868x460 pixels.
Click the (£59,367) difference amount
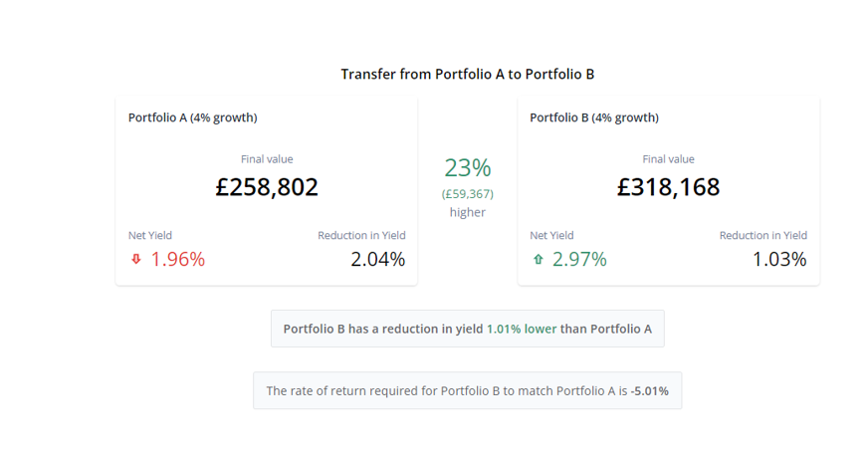coord(468,194)
